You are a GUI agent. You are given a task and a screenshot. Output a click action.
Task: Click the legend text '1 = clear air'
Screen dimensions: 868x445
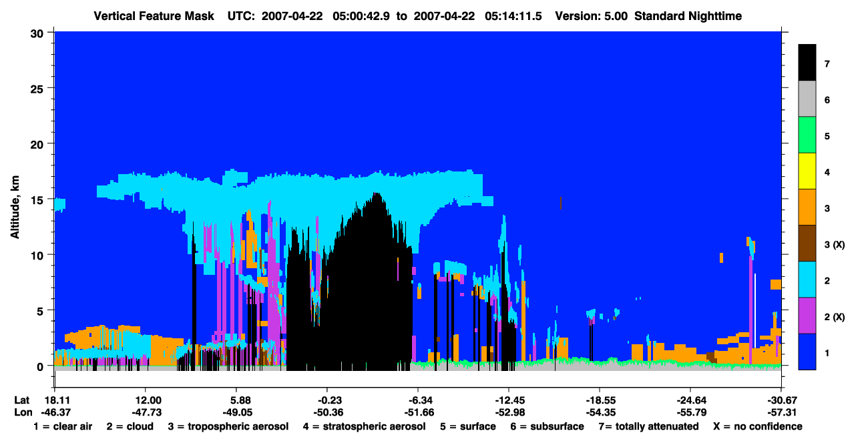point(63,426)
